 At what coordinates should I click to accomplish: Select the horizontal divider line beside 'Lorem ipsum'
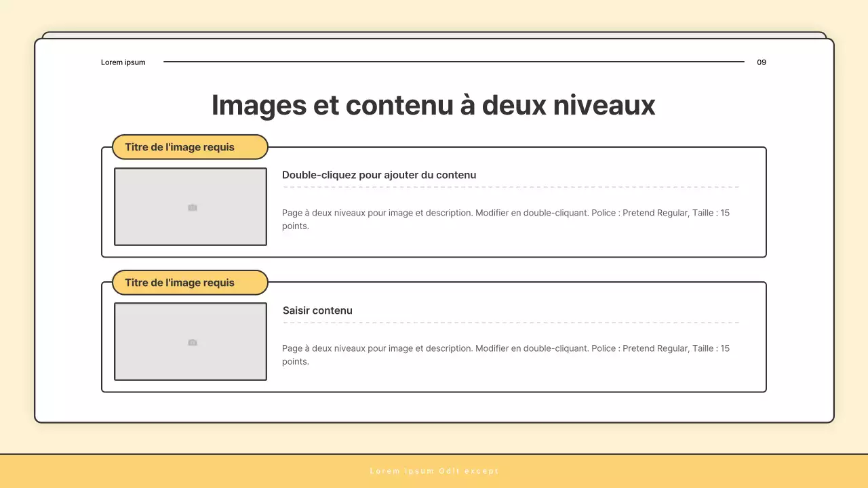click(454, 62)
